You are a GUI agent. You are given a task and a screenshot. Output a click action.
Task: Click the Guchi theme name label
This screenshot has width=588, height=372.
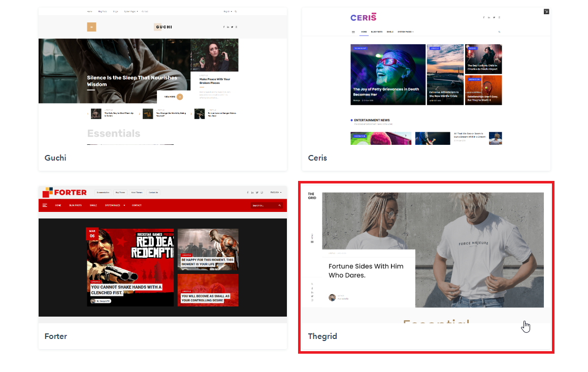[55, 158]
